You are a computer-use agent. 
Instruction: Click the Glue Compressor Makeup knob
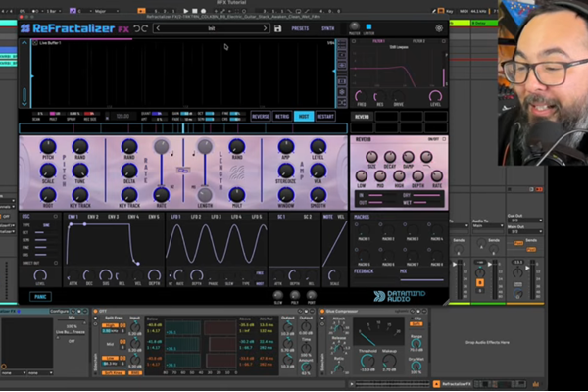coord(389,361)
